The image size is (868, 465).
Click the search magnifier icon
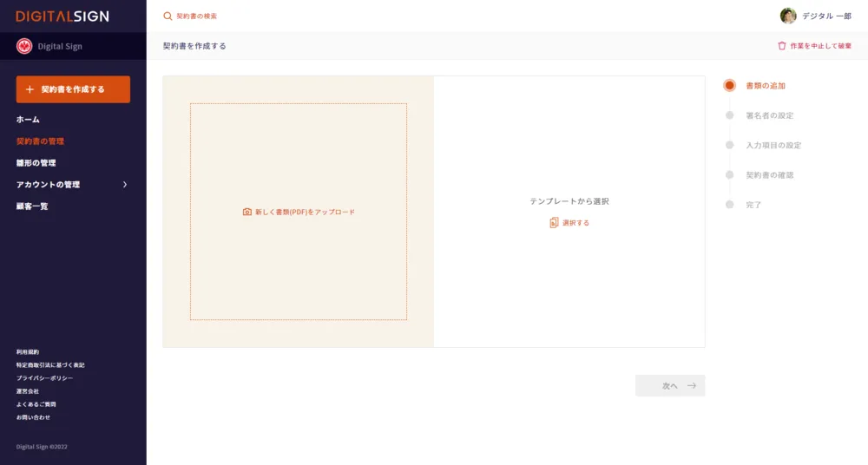[x=168, y=16]
